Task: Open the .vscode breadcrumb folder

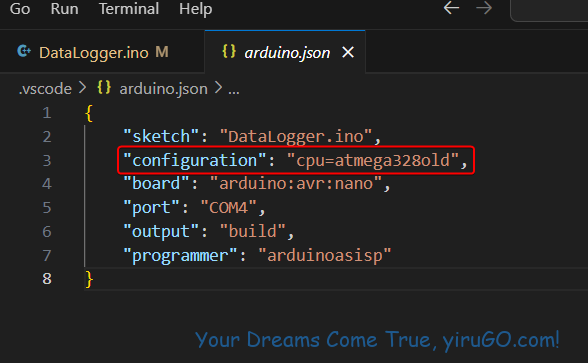Action: [x=45, y=89]
